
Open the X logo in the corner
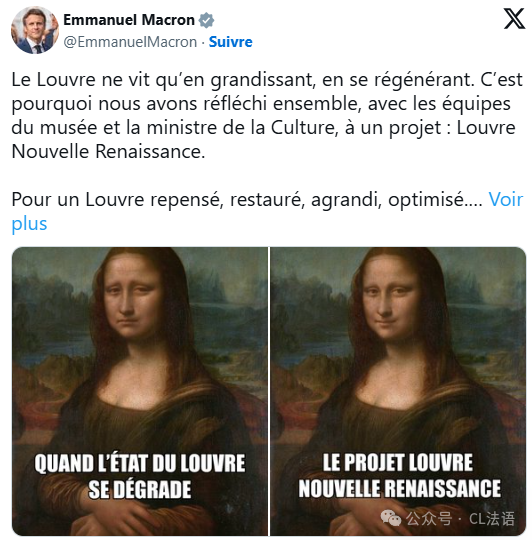tap(514, 19)
